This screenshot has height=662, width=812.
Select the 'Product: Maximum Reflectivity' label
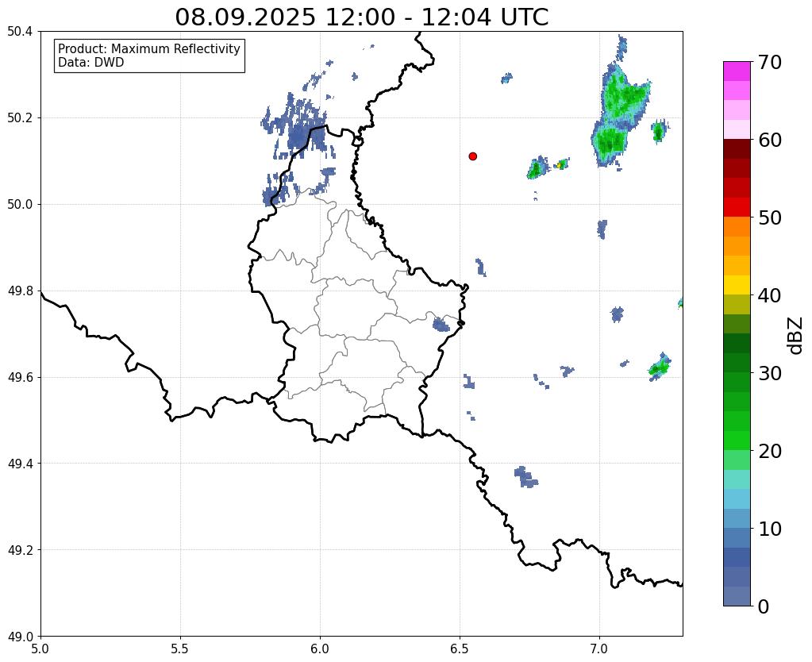point(149,48)
